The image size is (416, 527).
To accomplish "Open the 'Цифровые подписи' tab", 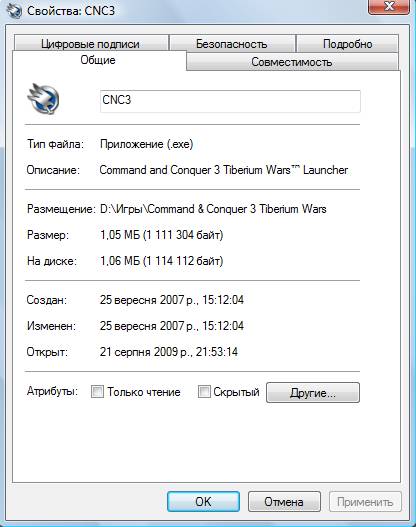I will tap(90, 44).
